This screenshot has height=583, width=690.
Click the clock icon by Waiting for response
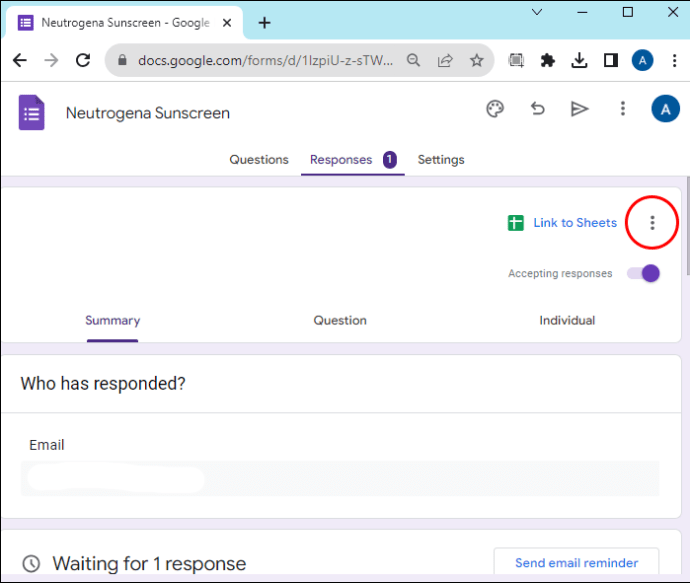[31, 563]
